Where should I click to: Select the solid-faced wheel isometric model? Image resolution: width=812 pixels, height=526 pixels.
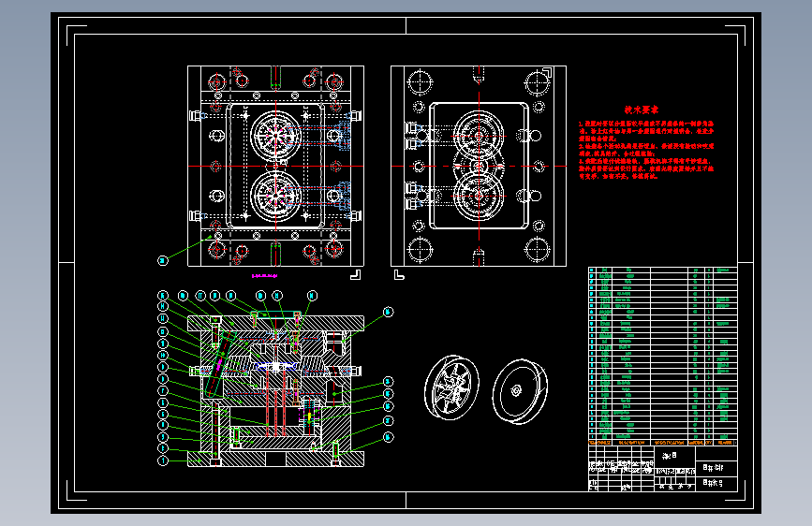coord(520,391)
